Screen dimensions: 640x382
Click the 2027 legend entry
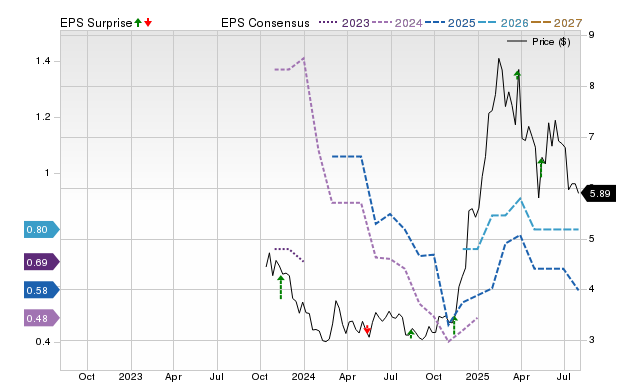point(556,23)
